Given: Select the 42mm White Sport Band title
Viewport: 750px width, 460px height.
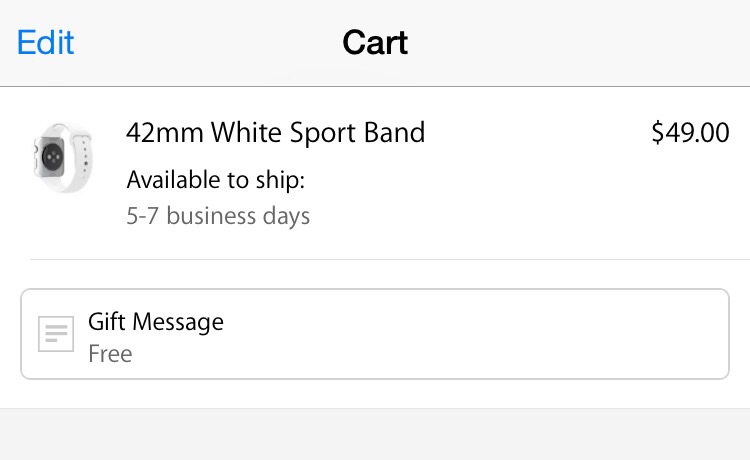Looking at the screenshot, I should coord(276,132).
